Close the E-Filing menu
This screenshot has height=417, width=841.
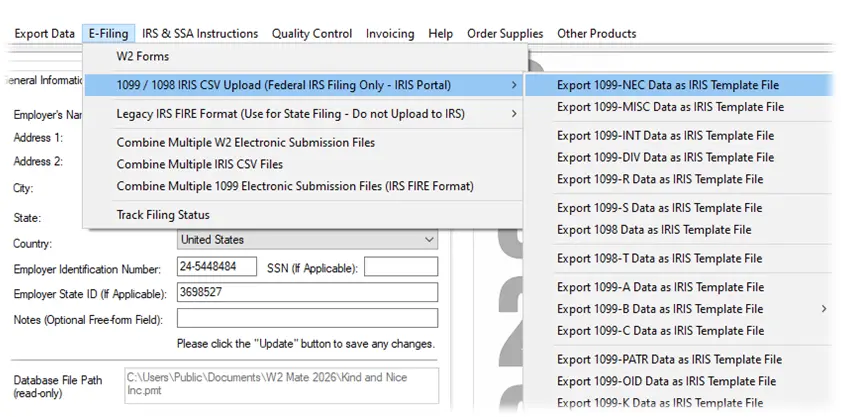tap(108, 33)
